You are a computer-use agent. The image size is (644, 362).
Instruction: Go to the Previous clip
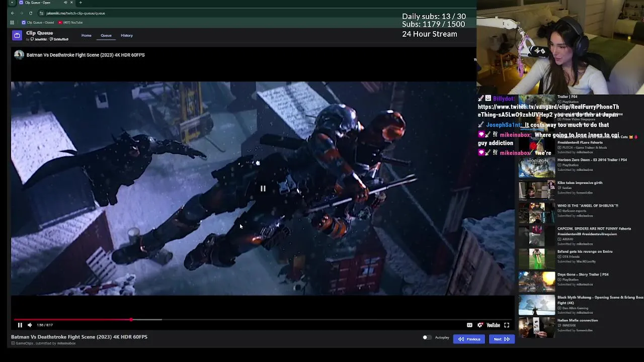[x=469, y=339]
